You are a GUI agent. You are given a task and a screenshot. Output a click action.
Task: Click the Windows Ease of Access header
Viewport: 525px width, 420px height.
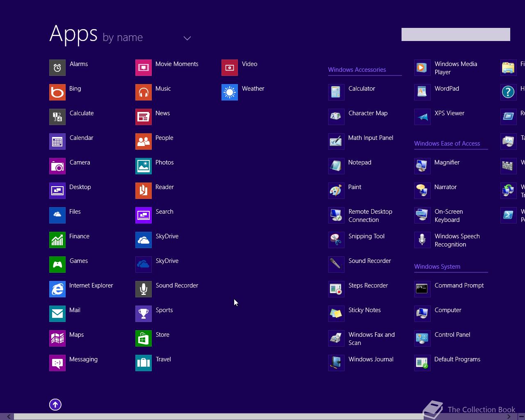(x=447, y=144)
